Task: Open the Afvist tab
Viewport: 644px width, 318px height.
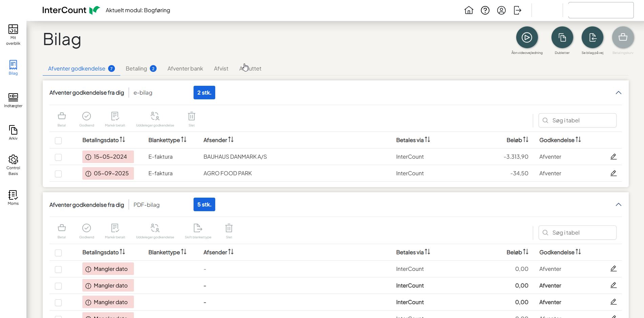Action: point(221,68)
